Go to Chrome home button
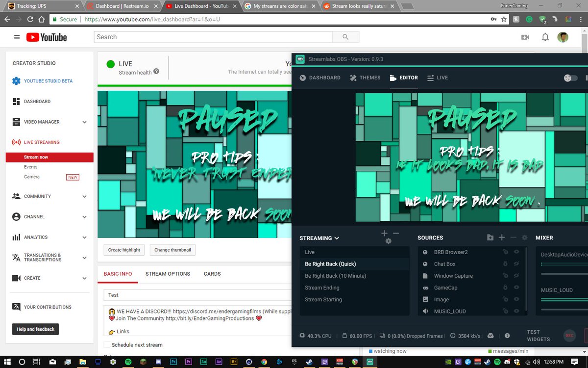Image resolution: width=588 pixels, height=368 pixels. point(43,19)
